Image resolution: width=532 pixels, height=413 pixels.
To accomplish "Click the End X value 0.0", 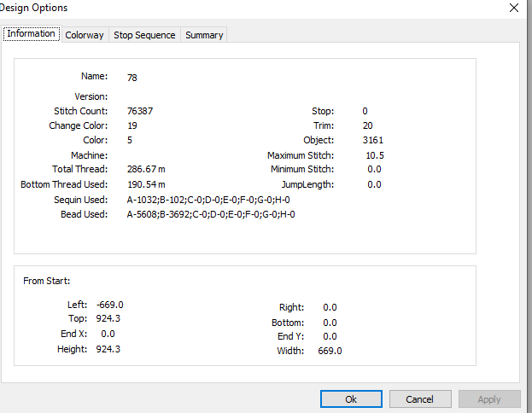I will 108,334.
